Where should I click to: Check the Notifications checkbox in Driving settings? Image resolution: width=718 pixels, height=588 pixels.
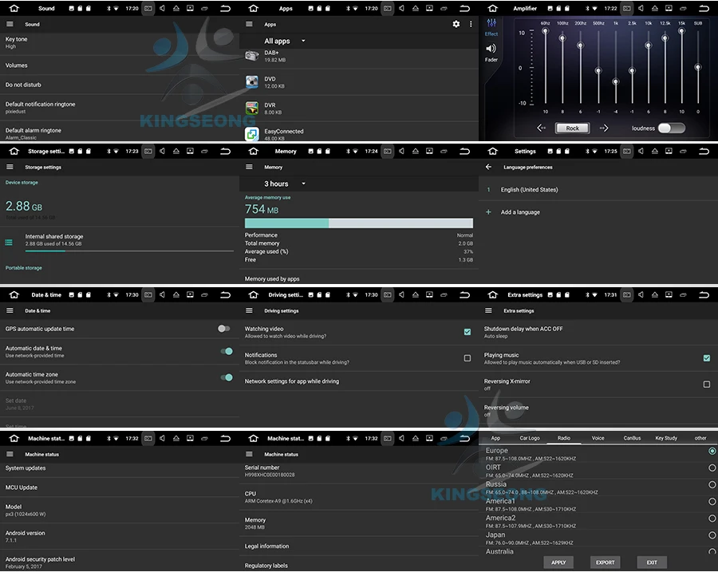click(467, 358)
